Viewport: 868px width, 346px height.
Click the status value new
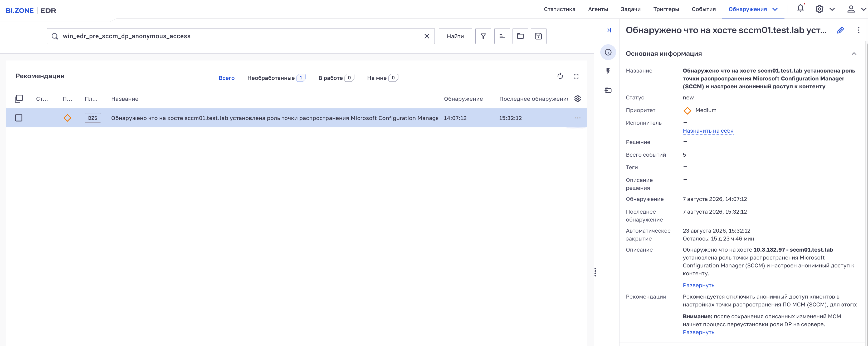(688, 98)
